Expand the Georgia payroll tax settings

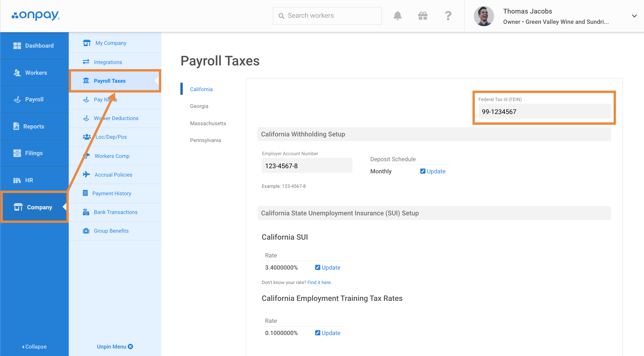click(x=199, y=106)
